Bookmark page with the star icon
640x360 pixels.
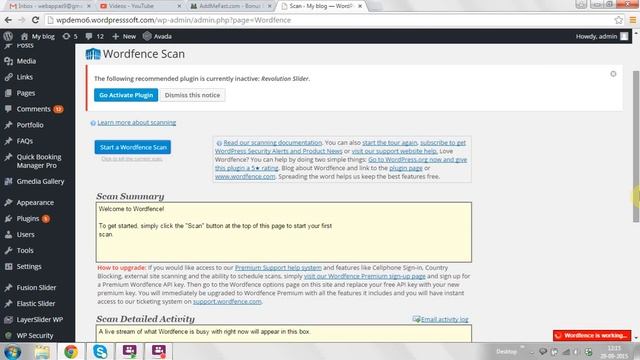tap(618, 20)
